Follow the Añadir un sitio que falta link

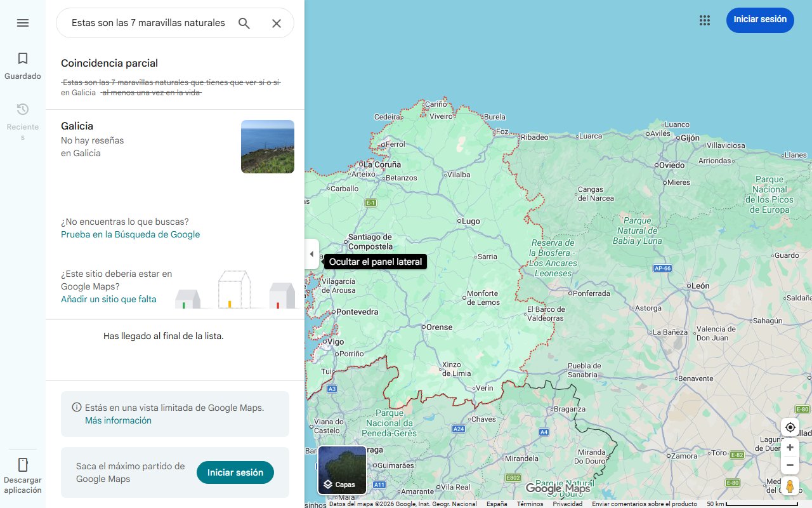click(108, 298)
